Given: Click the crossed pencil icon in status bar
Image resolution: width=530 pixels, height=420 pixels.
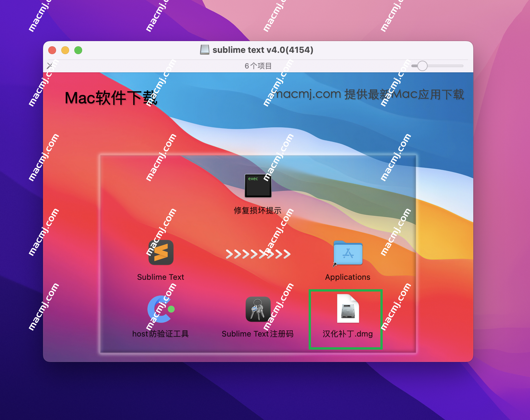Looking at the screenshot, I should coord(50,66).
